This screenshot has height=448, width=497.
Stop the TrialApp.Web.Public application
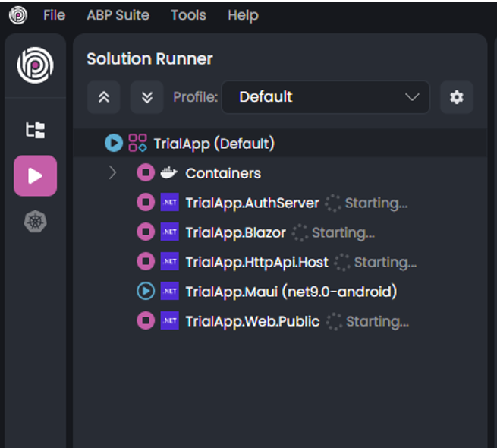145,321
